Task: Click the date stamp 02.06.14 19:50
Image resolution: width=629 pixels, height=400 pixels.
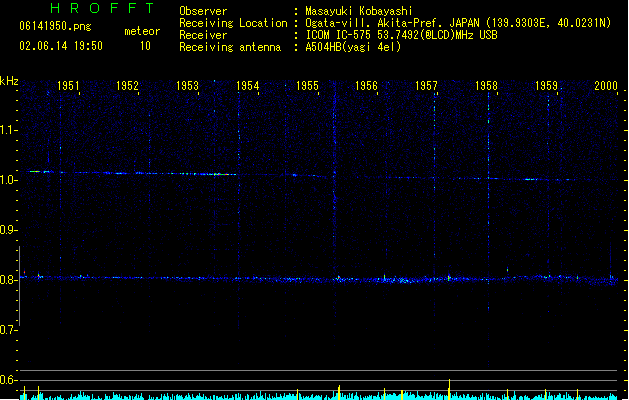Action: coord(61,46)
